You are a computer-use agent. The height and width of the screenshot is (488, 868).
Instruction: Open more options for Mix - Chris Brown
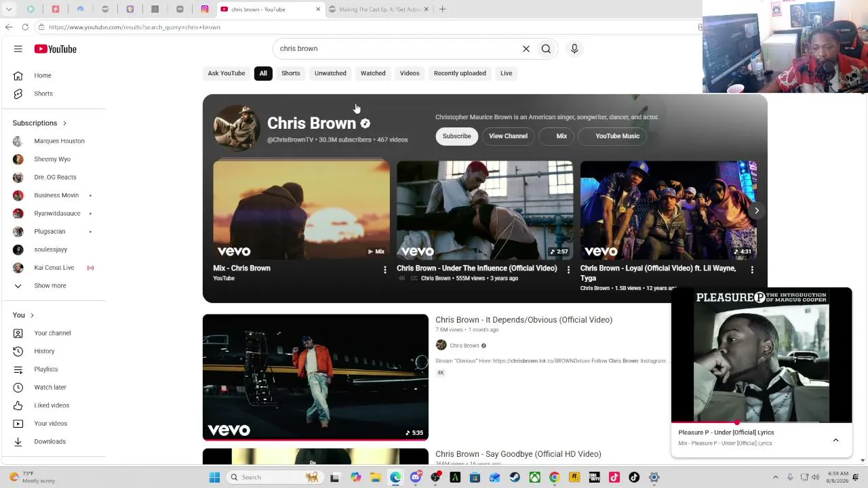point(384,270)
